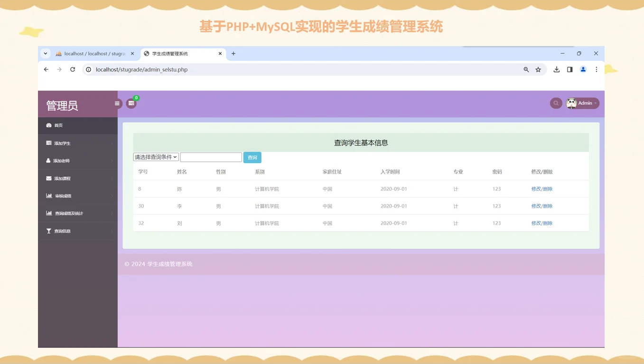This screenshot has width=644, height=364.
Task: Click the 首页 dashboard icon in sidebar
Action: (x=48, y=125)
